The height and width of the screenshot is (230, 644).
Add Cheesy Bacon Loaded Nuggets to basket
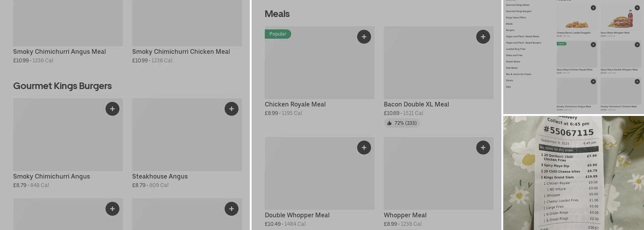tap(593, 8)
